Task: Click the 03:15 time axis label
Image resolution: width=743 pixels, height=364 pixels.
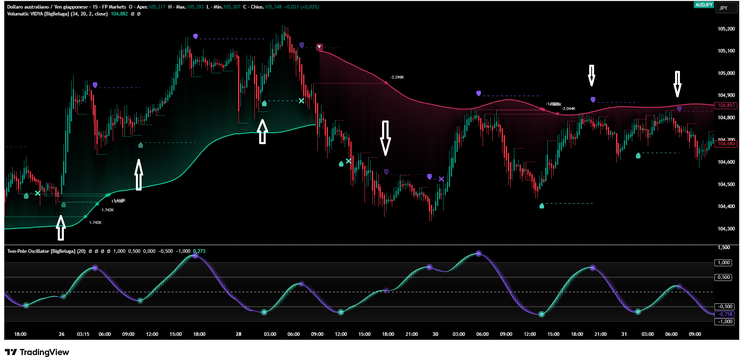Action: click(x=83, y=334)
